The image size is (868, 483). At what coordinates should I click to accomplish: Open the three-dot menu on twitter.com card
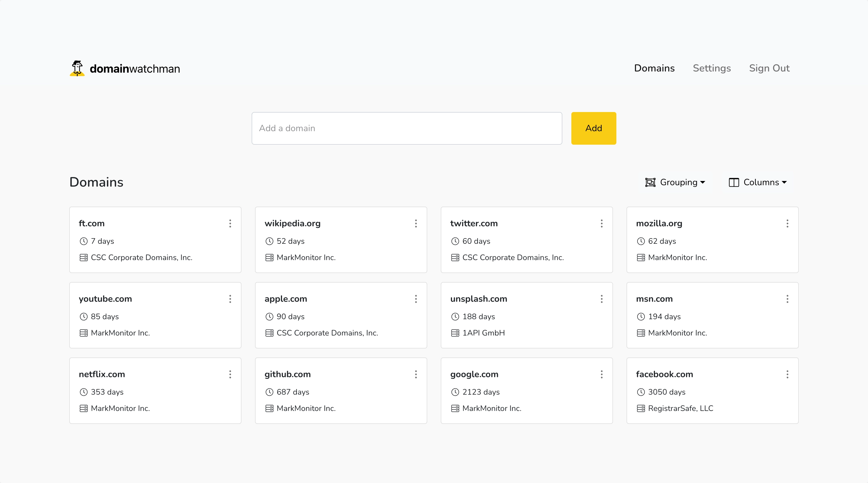click(602, 223)
